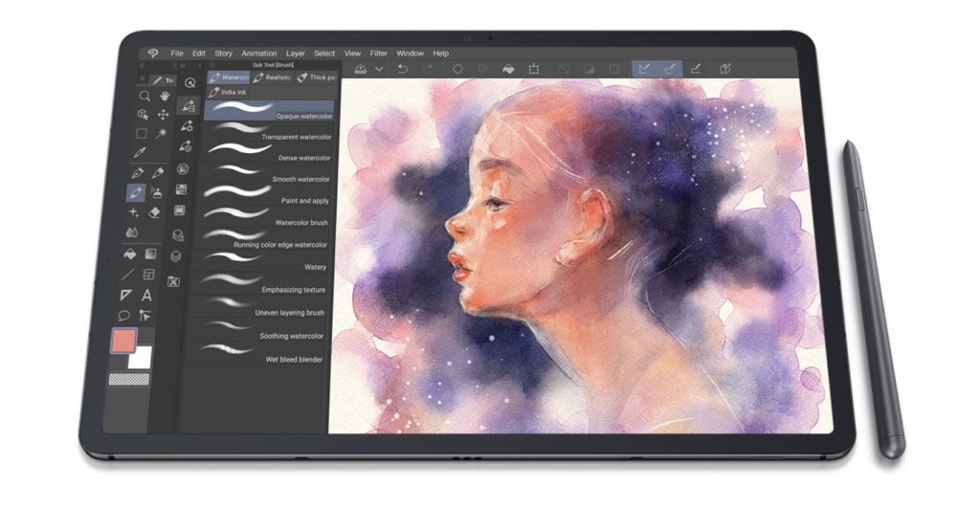
Task: Pick the Eyedropper tool
Action: click(140, 153)
